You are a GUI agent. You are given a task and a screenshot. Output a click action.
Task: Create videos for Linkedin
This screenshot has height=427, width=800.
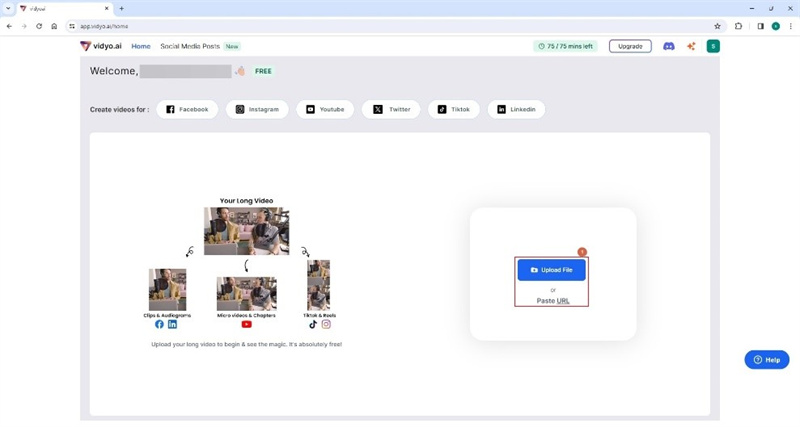tap(516, 109)
